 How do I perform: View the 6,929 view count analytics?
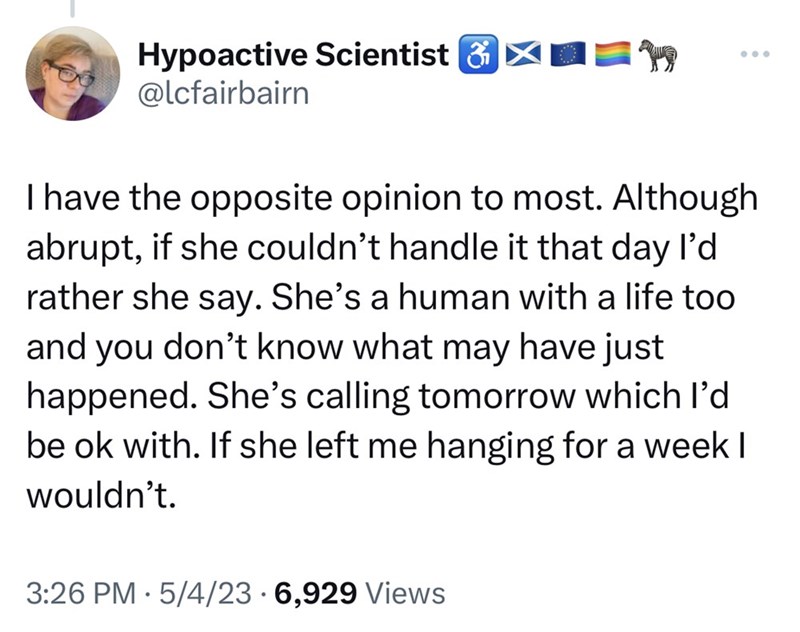pyautogui.click(x=315, y=593)
